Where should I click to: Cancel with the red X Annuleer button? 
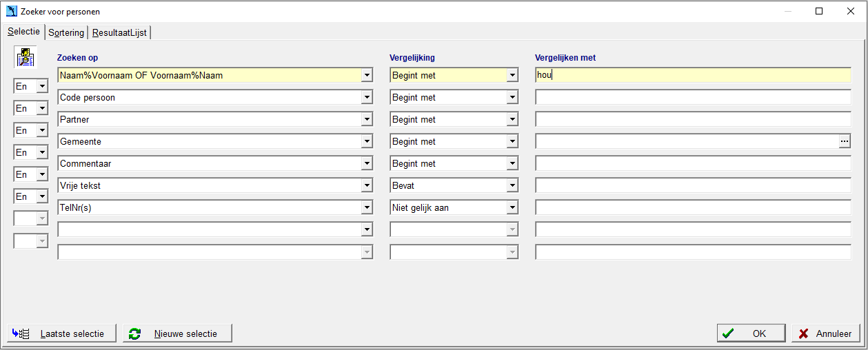[826, 333]
